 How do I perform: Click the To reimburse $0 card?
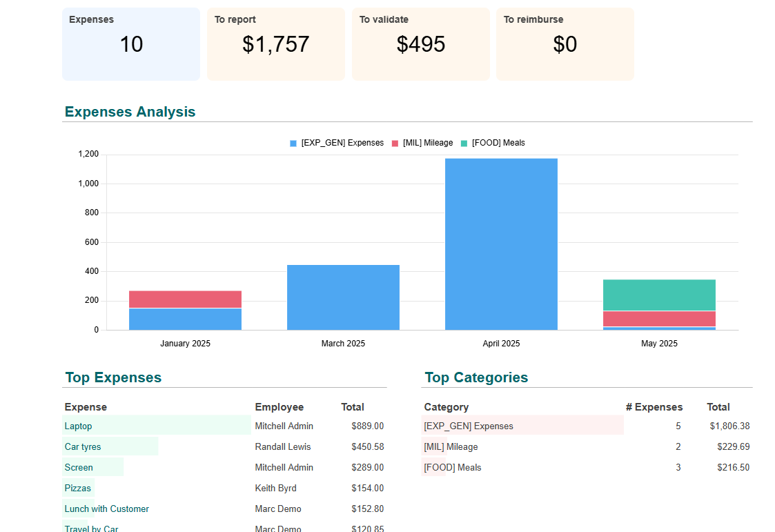click(565, 44)
